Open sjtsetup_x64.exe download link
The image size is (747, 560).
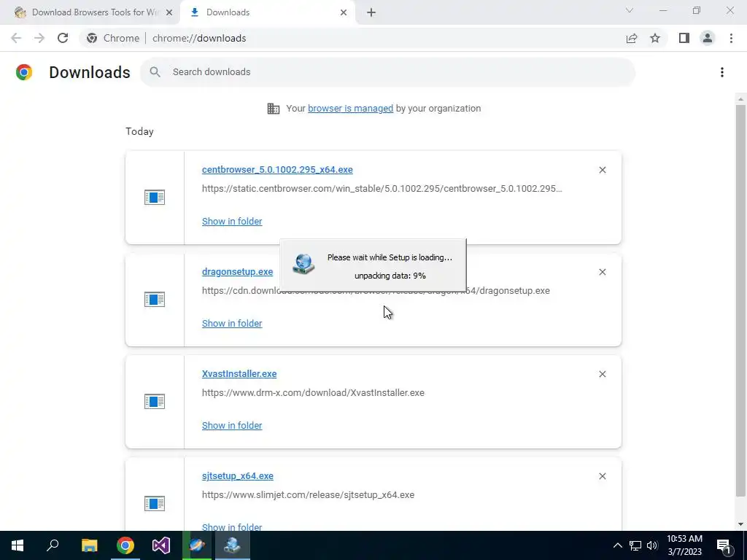238,475
